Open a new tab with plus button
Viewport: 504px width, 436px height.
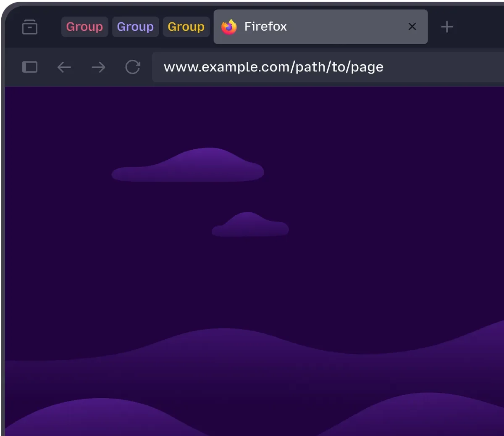point(447,27)
